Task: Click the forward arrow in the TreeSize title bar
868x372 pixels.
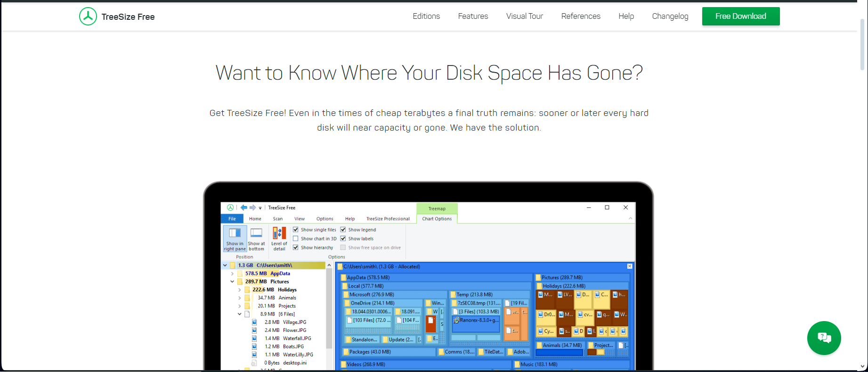Action: (253, 207)
